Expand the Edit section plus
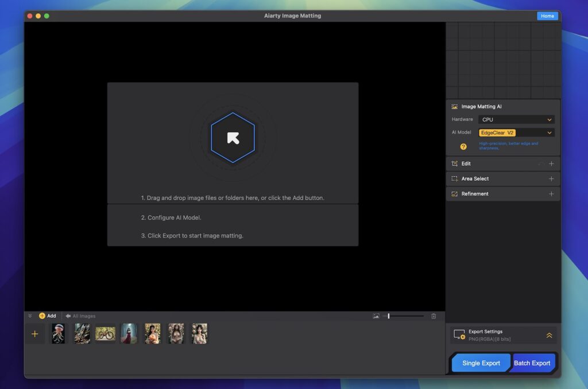 tap(551, 164)
